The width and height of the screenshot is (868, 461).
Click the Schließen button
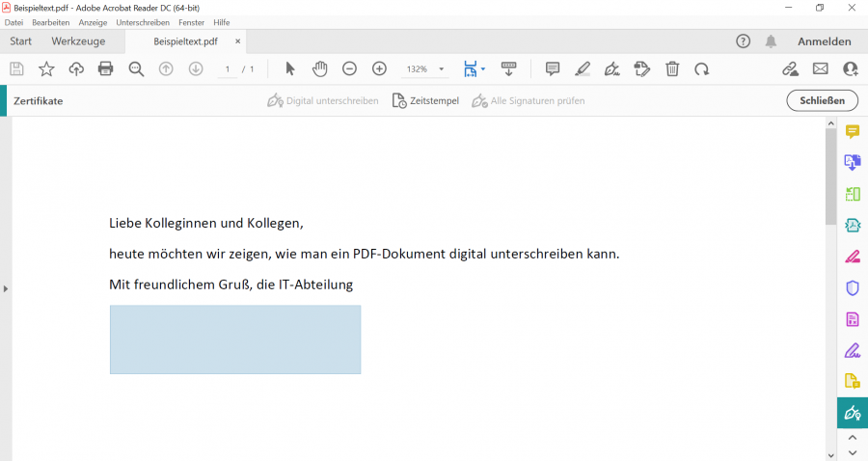(822, 100)
